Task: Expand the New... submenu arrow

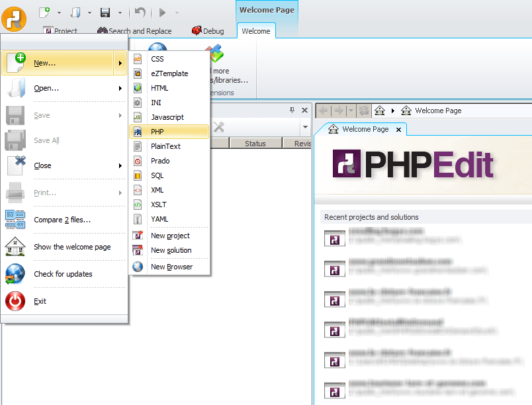Action: (120, 63)
